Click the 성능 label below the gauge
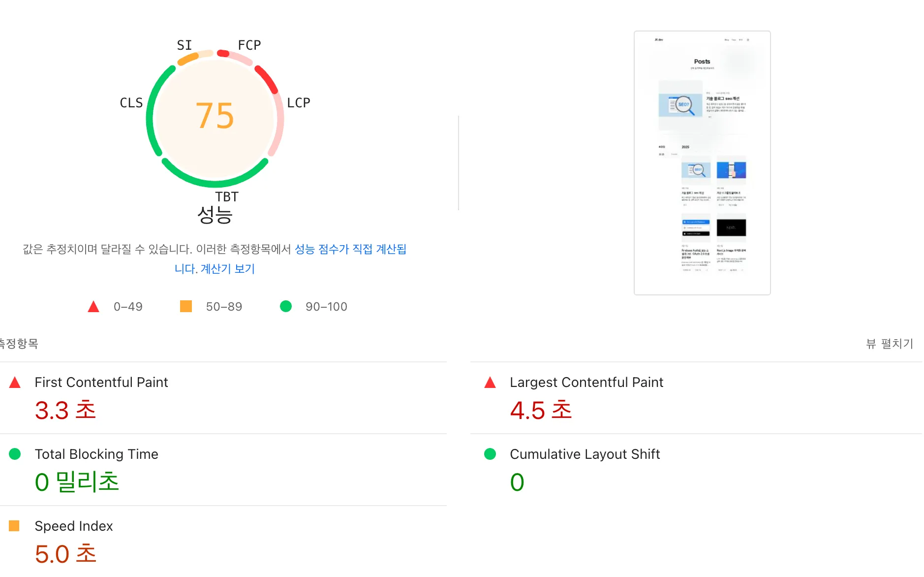This screenshot has width=924, height=577. [x=215, y=215]
